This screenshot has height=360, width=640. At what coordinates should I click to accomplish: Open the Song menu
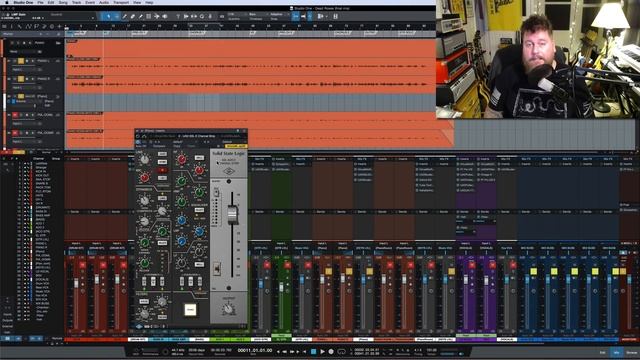(63, 2)
